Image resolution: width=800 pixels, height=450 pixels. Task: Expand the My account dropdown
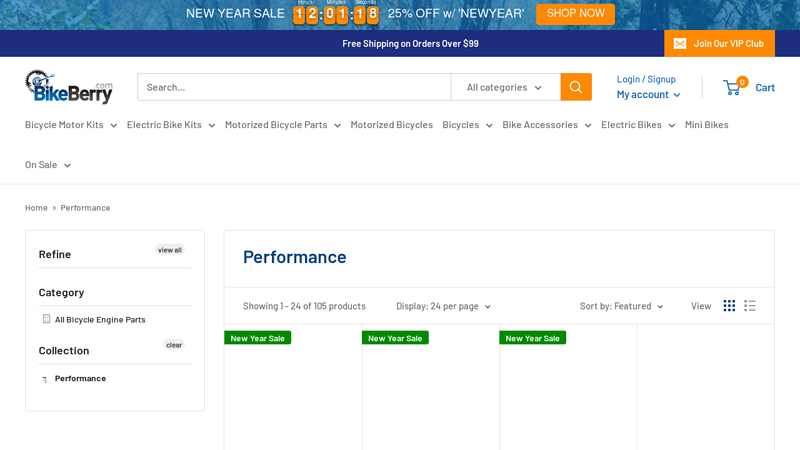coord(648,94)
